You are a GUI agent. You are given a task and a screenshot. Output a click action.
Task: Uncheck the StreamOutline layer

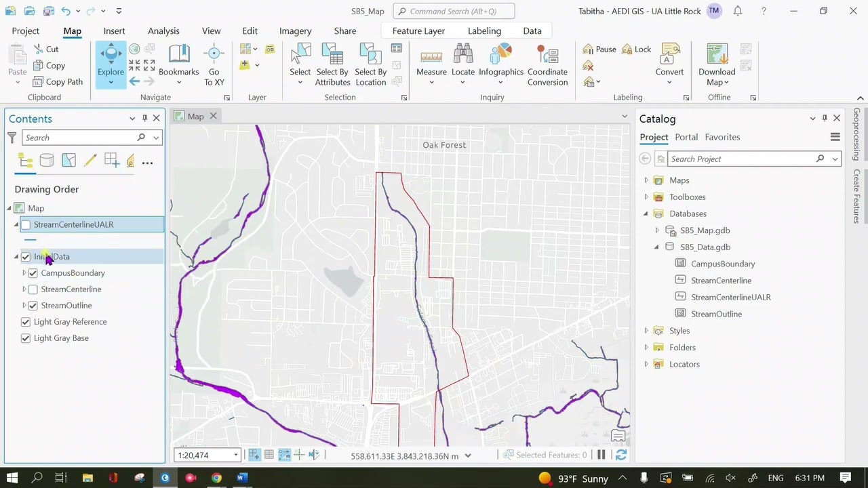coord(33,306)
